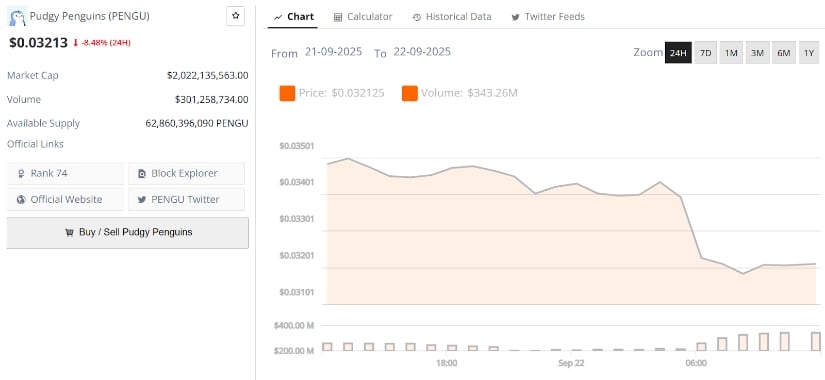Select the 1Y zoom range
The image size is (825, 380).
(809, 53)
